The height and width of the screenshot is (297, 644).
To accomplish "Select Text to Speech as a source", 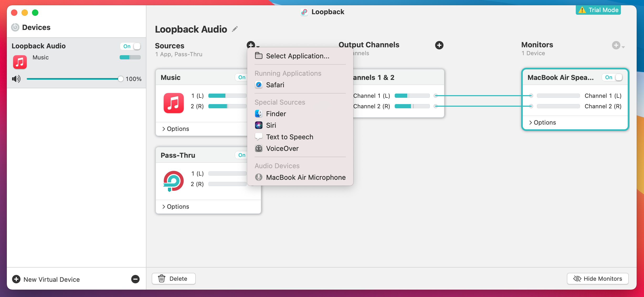I will point(300,137).
